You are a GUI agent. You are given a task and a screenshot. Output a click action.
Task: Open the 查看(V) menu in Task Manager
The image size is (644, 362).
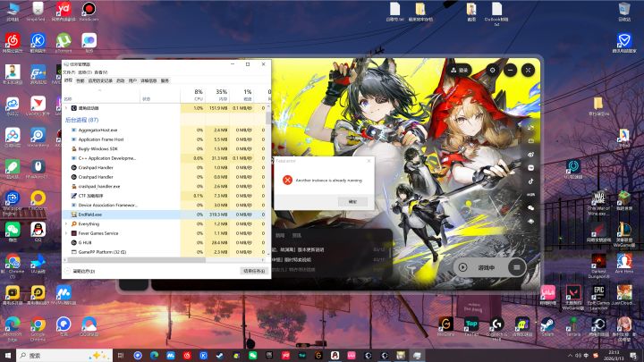click(x=100, y=72)
